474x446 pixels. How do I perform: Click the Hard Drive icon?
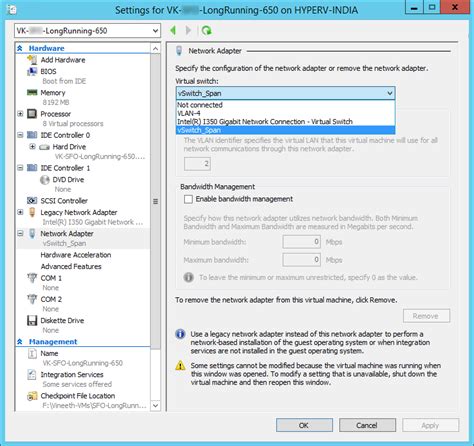pos(44,147)
